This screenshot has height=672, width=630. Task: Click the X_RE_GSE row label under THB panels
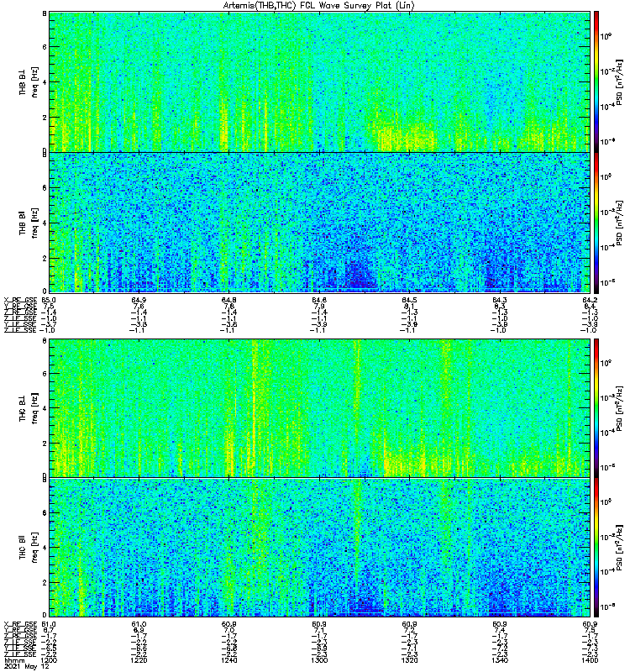pyautogui.click(x=20, y=300)
